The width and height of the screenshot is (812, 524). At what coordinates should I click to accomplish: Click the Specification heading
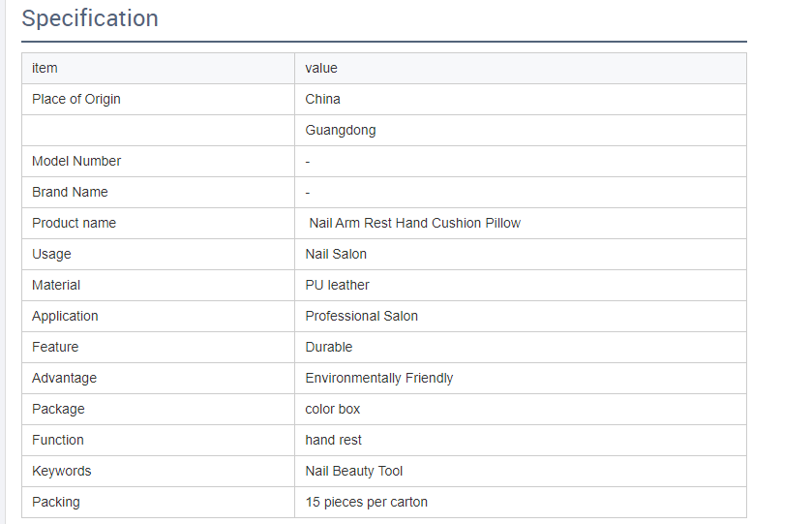tap(90, 18)
